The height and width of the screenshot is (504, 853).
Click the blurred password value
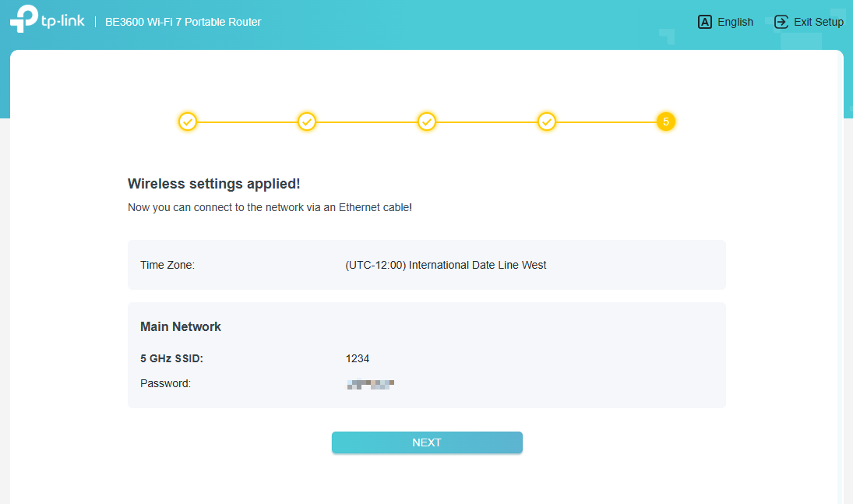tap(371, 383)
